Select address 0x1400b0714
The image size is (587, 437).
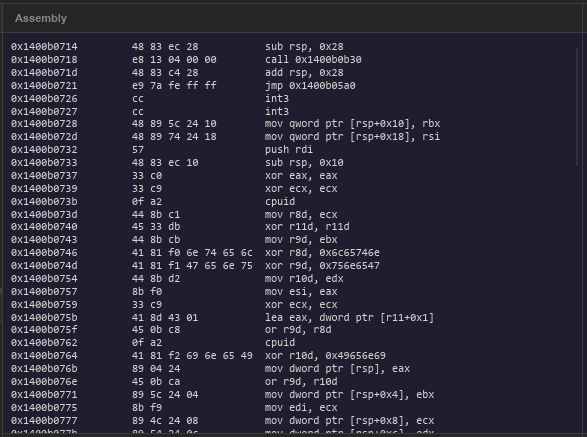(x=44, y=46)
